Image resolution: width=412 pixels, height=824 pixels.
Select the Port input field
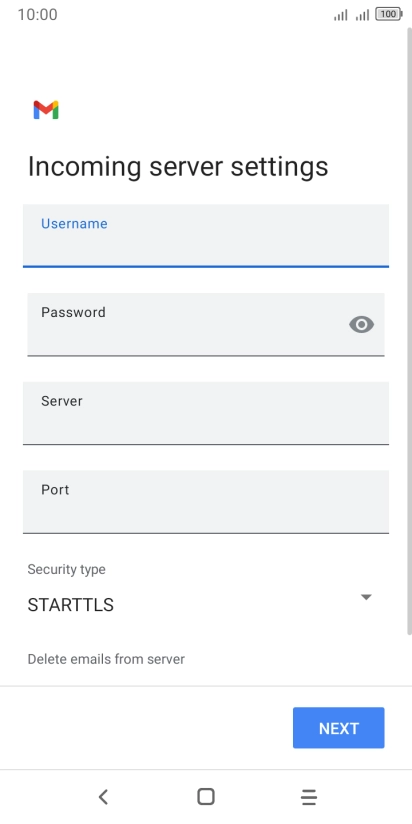point(206,502)
